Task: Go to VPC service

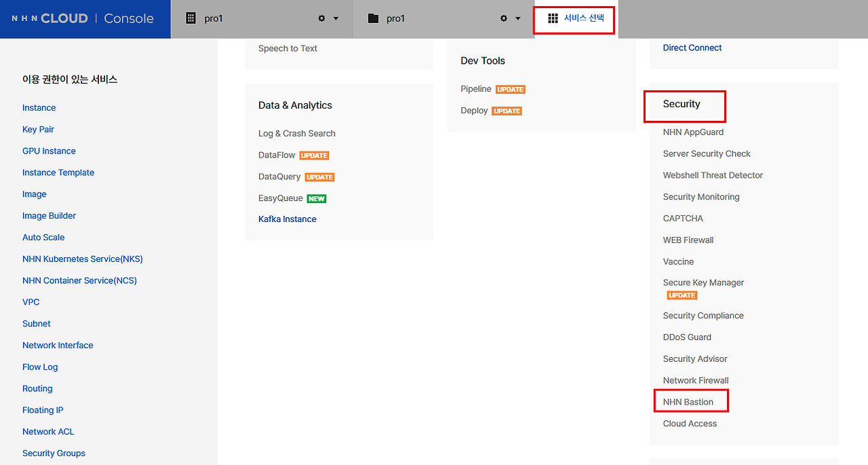Action: (31, 302)
